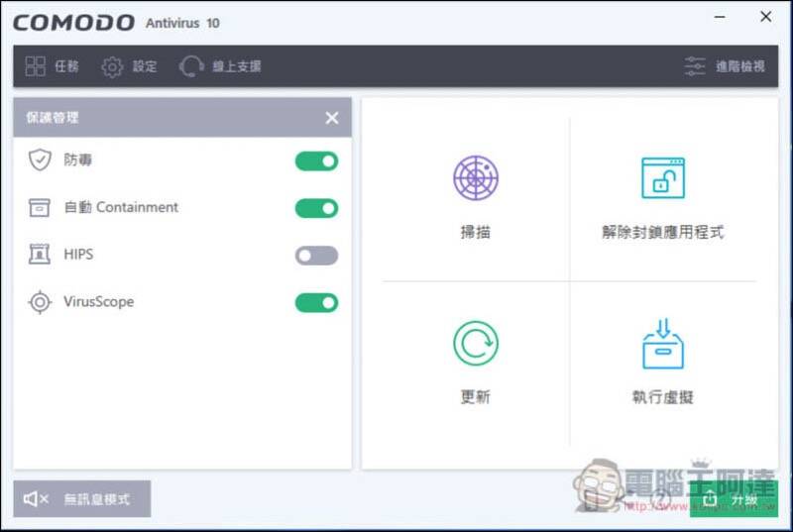Click the HIPS text label
Screen dimensions: 793x532
78,255
